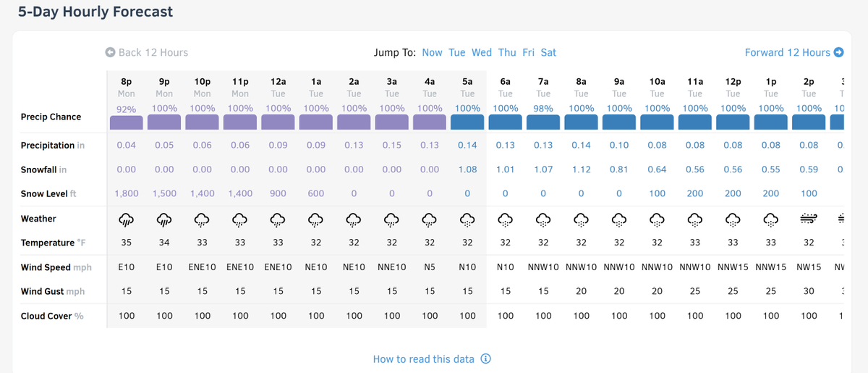Click the 11p Monday weather icon
Viewport: 868px width, 373px height.
point(240,219)
